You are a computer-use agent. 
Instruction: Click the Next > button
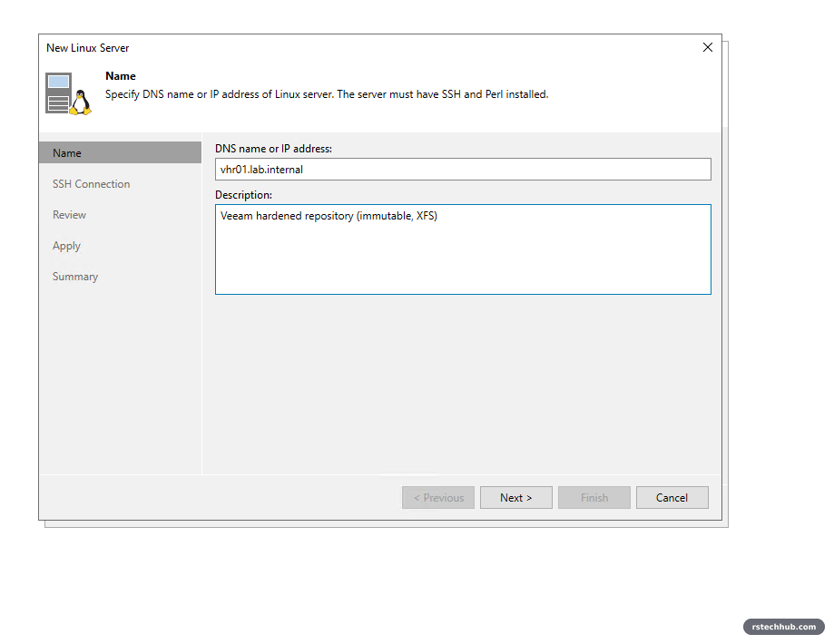click(x=516, y=498)
